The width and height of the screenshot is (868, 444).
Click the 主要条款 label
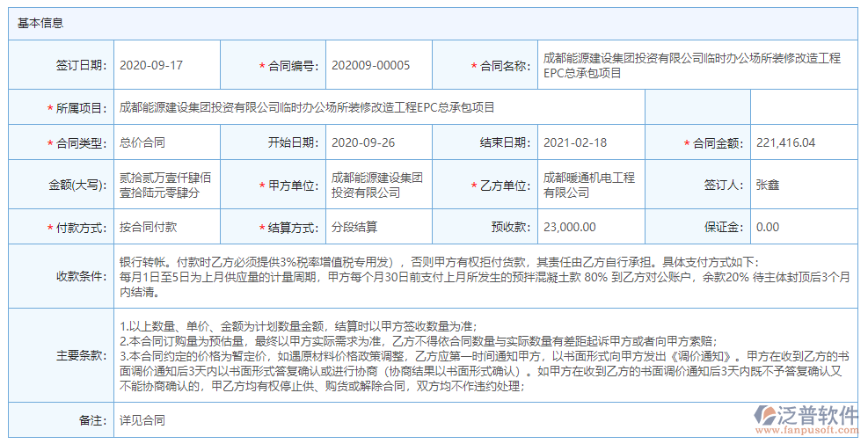click(82, 355)
